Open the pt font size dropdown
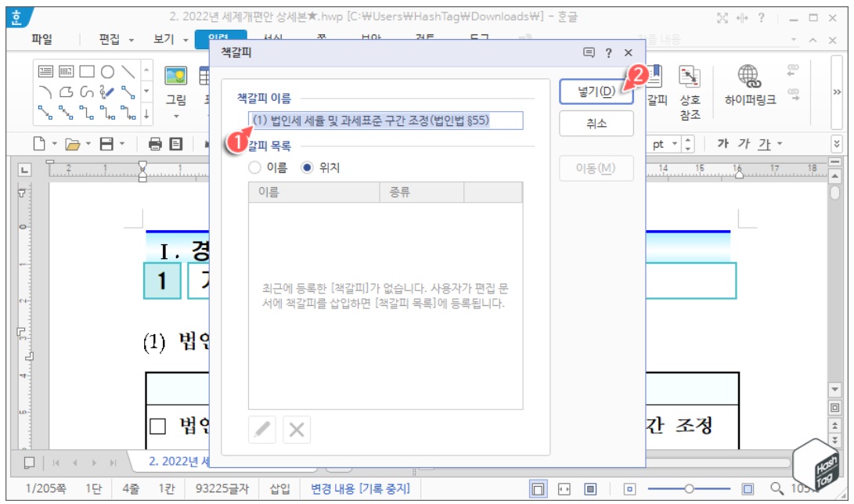854x504 pixels. tap(675, 144)
